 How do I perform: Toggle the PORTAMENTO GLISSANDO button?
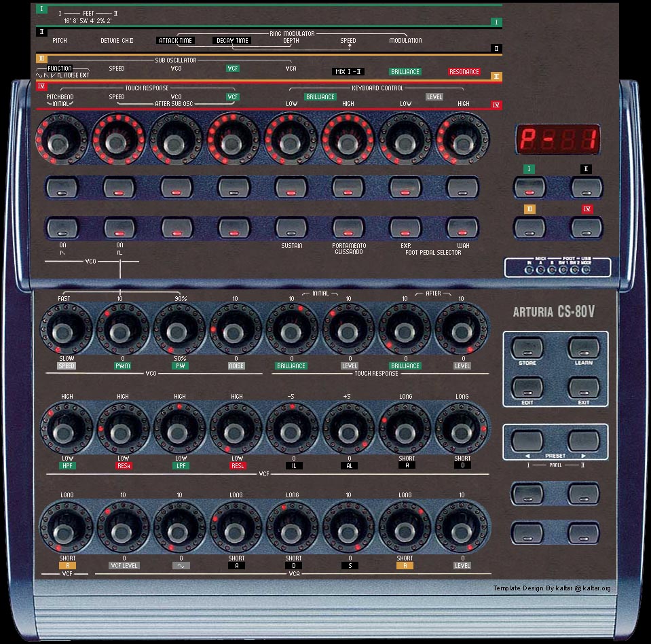(349, 228)
